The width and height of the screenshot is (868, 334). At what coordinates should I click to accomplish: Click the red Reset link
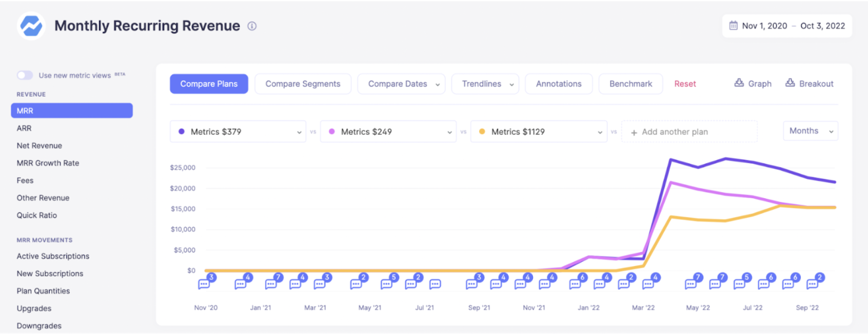pos(685,84)
